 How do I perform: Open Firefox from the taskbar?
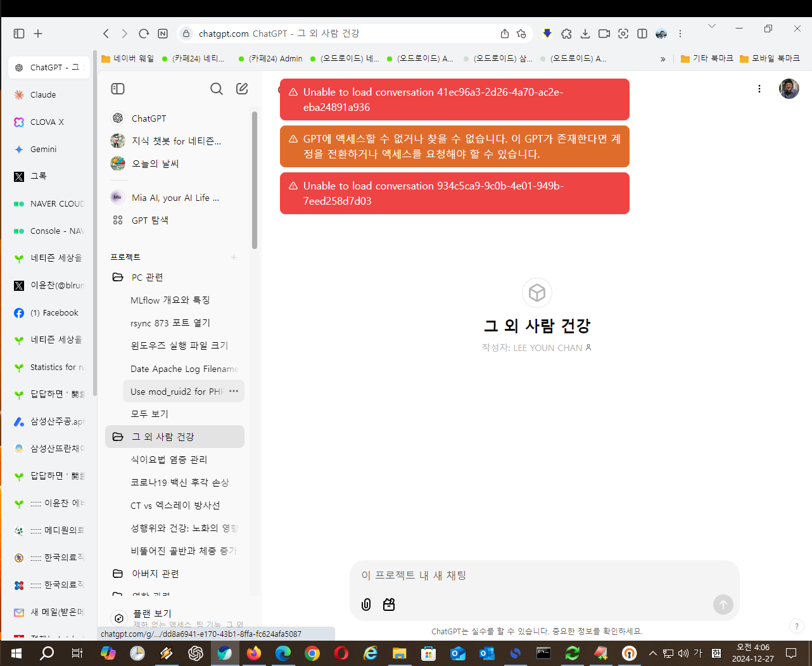pos(254,653)
